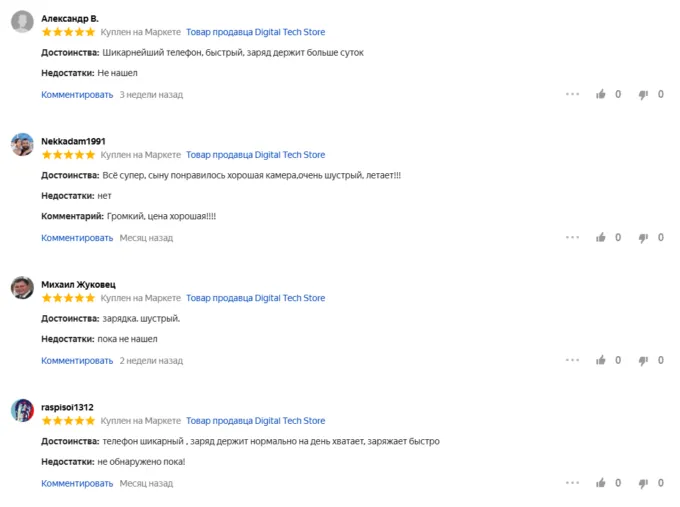Open more options for Александр В.'s review
The width and height of the screenshot is (680, 507).
(572, 94)
